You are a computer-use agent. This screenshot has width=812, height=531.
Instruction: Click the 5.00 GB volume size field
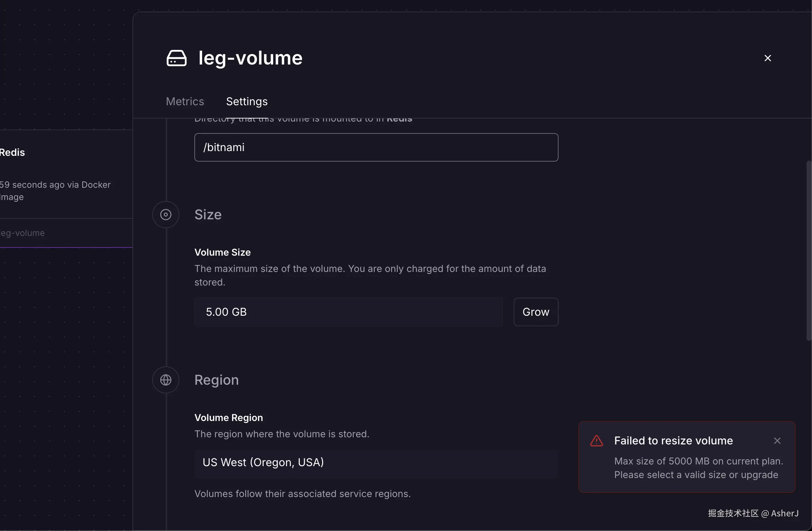(348, 312)
